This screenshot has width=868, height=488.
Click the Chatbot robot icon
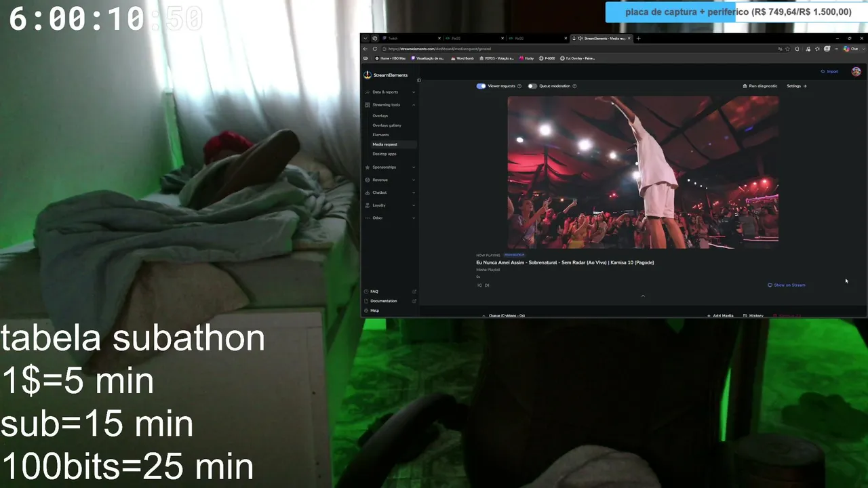point(368,192)
